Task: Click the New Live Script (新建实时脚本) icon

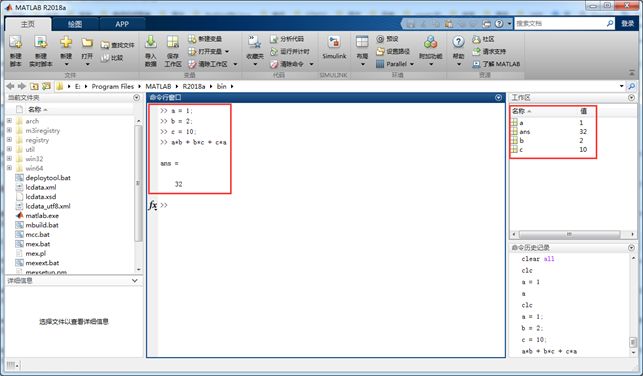Action: (x=41, y=43)
